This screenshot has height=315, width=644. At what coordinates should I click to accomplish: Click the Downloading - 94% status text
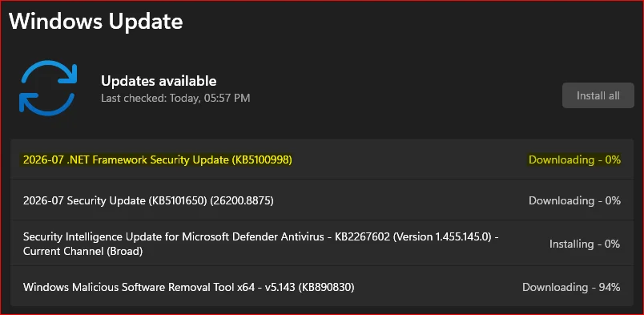571,287
